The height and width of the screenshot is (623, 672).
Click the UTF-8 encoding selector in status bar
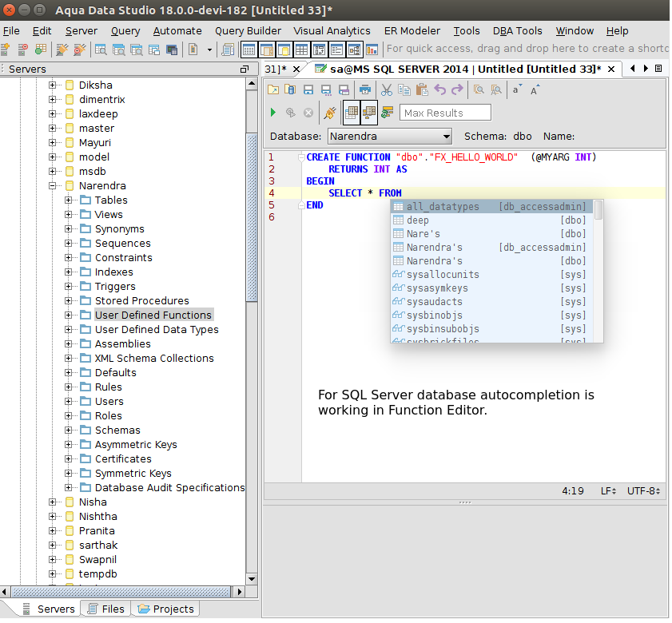tap(643, 491)
